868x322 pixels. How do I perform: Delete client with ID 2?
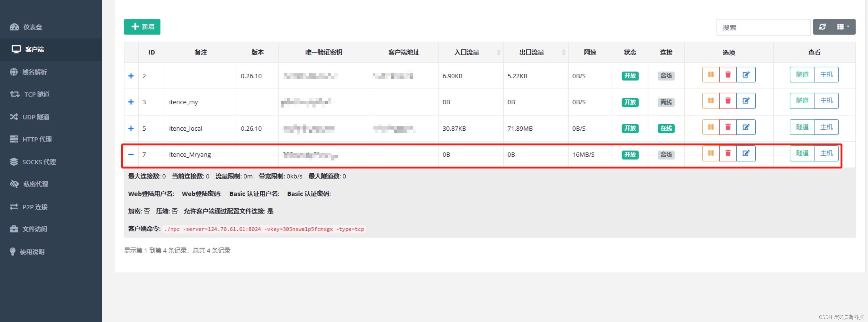[728, 75]
